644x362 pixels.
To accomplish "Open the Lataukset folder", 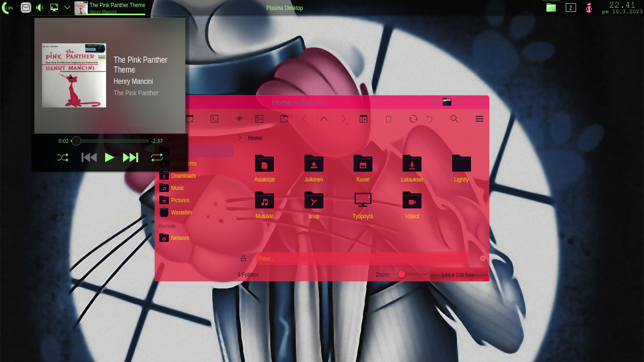I will [412, 168].
